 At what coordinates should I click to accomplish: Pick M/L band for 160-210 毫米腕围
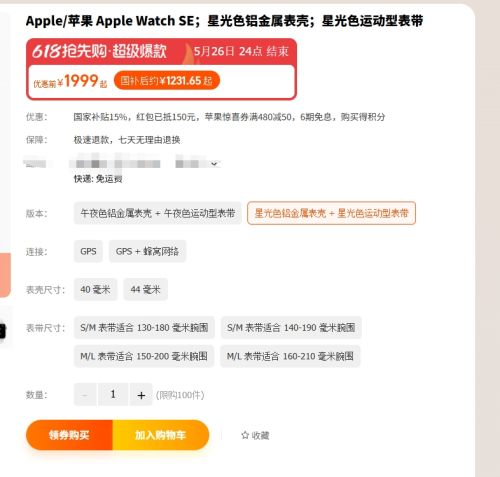point(290,356)
